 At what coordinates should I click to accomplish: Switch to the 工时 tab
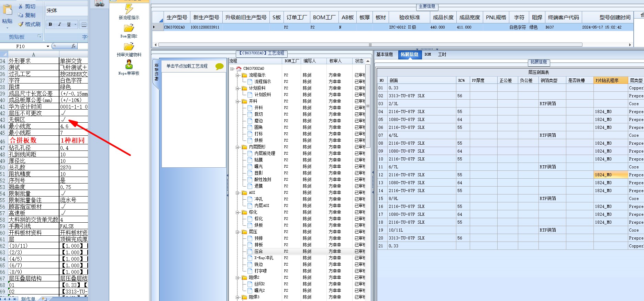click(x=442, y=54)
